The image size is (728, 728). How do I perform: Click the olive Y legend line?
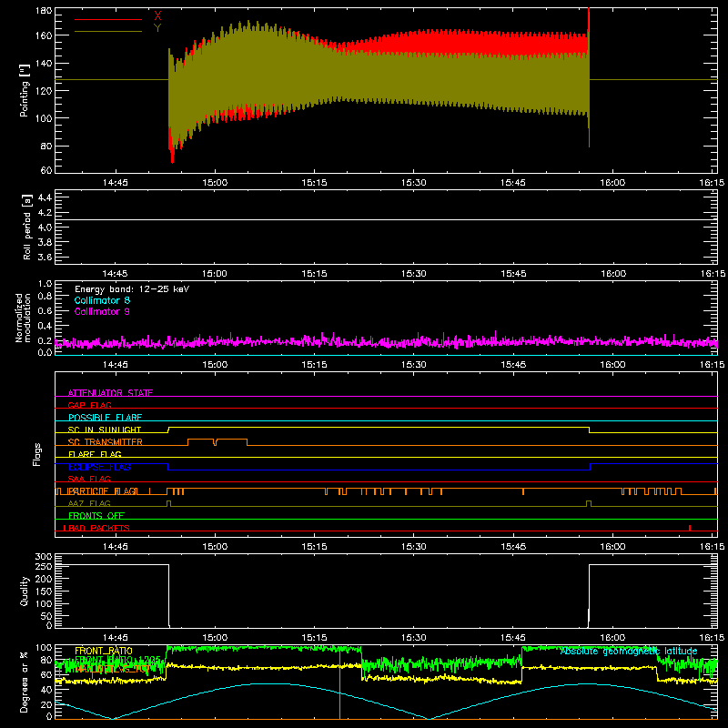click(108, 31)
